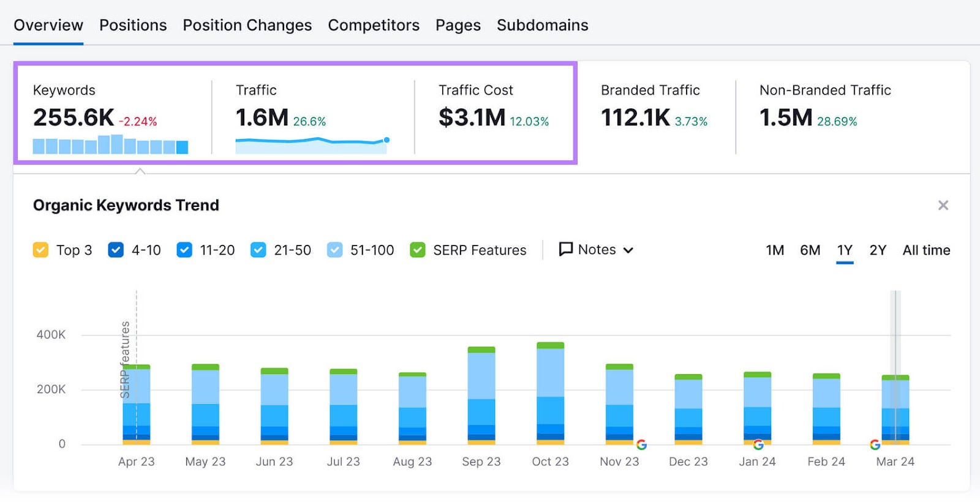Show All time date range
This screenshot has width=980, height=502.
tap(926, 250)
